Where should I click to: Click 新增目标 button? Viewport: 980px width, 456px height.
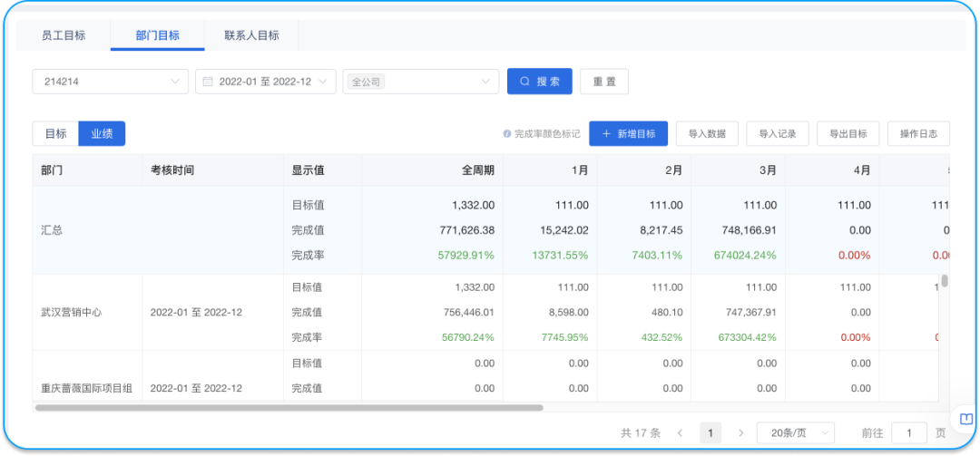click(x=629, y=133)
